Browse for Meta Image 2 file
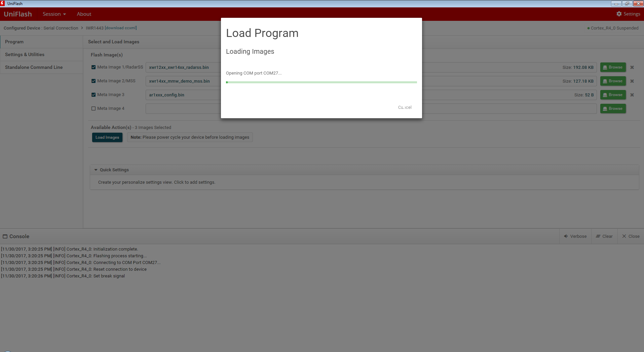Image resolution: width=644 pixels, height=352 pixels. 613,81
